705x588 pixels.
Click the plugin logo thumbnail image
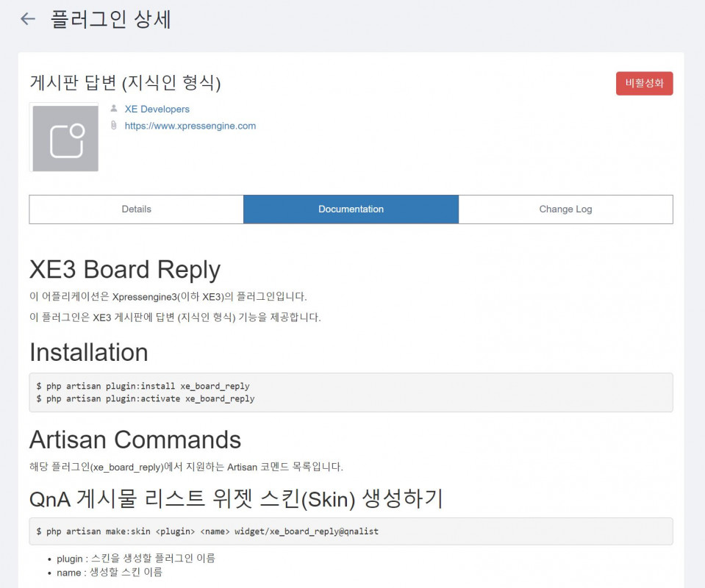(64, 137)
